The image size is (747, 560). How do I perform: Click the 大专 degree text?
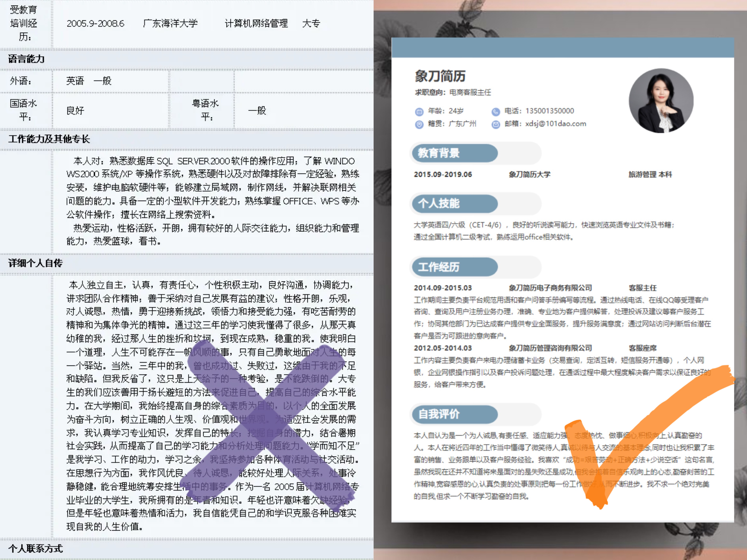click(x=311, y=23)
